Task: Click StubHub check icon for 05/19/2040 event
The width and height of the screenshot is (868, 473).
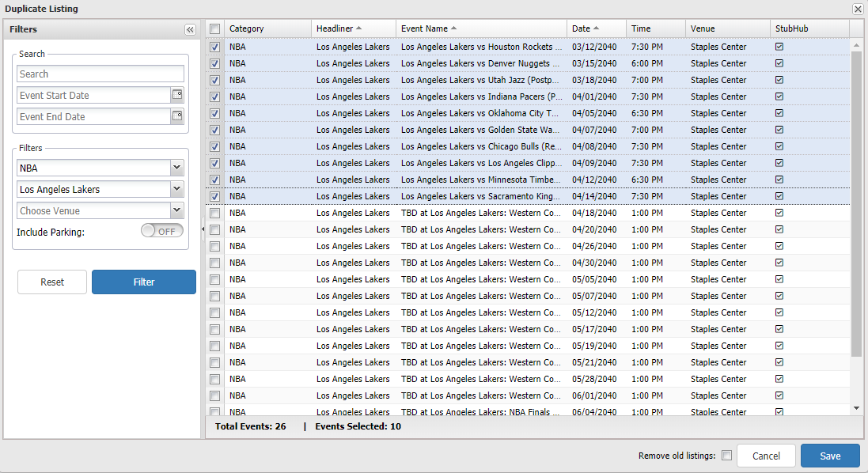Action: tap(779, 346)
